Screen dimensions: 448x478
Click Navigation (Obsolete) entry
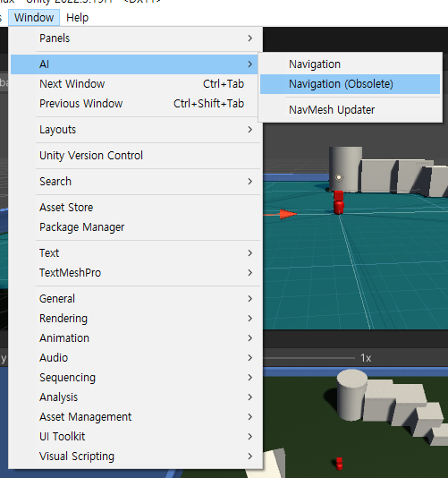click(x=350, y=84)
